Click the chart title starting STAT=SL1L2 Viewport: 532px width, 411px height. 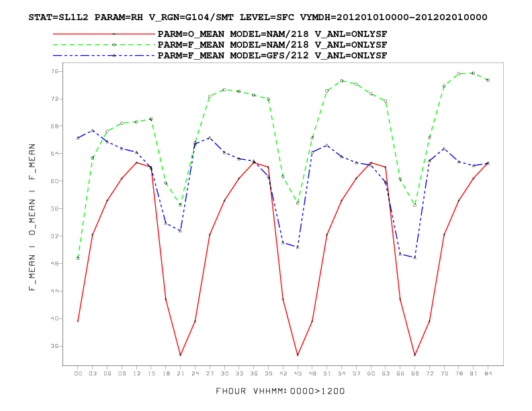coord(258,17)
